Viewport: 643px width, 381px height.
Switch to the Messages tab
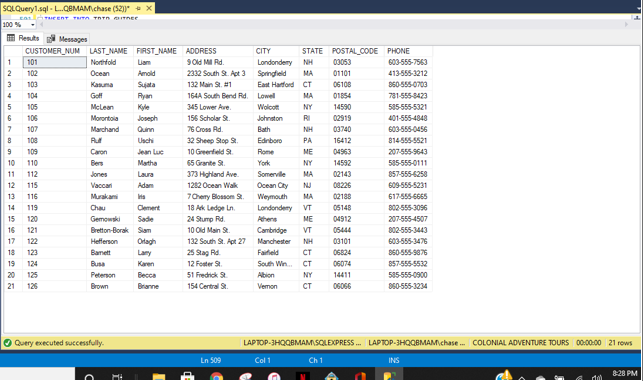[67, 39]
